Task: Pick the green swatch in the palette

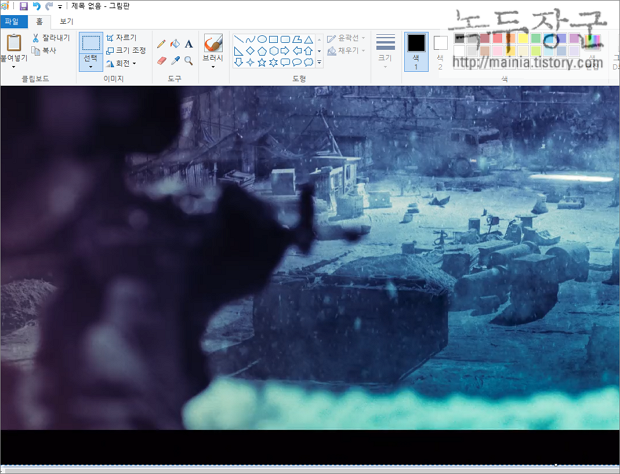Action: point(535,38)
